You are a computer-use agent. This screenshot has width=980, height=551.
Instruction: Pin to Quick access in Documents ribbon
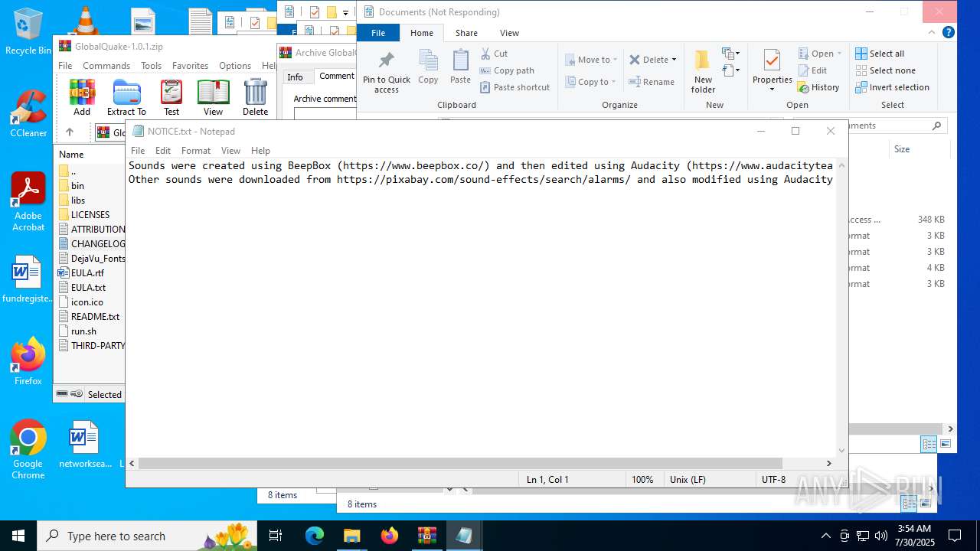(387, 73)
